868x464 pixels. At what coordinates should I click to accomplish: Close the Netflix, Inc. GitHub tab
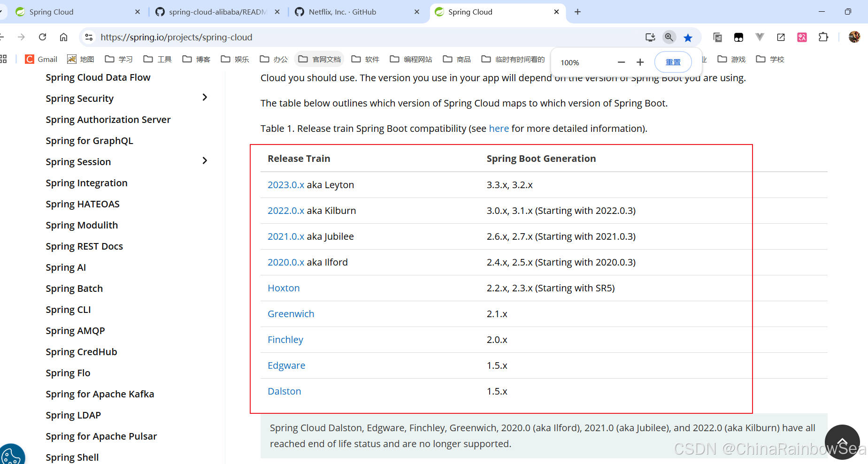[x=417, y=12]
